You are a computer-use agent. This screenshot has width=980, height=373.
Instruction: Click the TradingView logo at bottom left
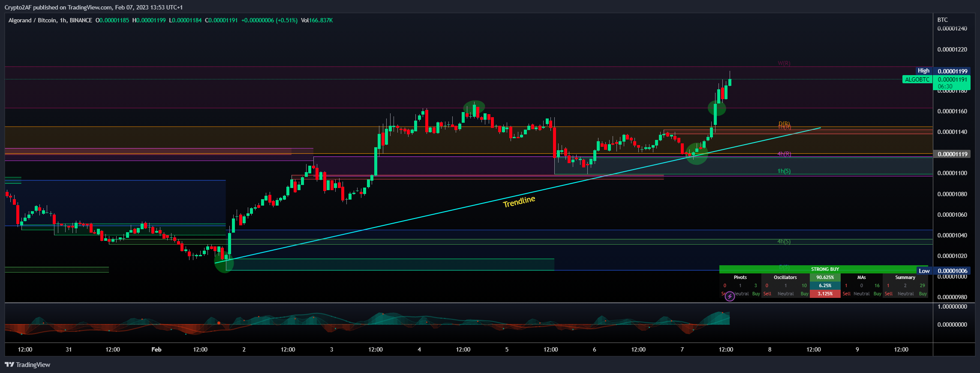27,365
